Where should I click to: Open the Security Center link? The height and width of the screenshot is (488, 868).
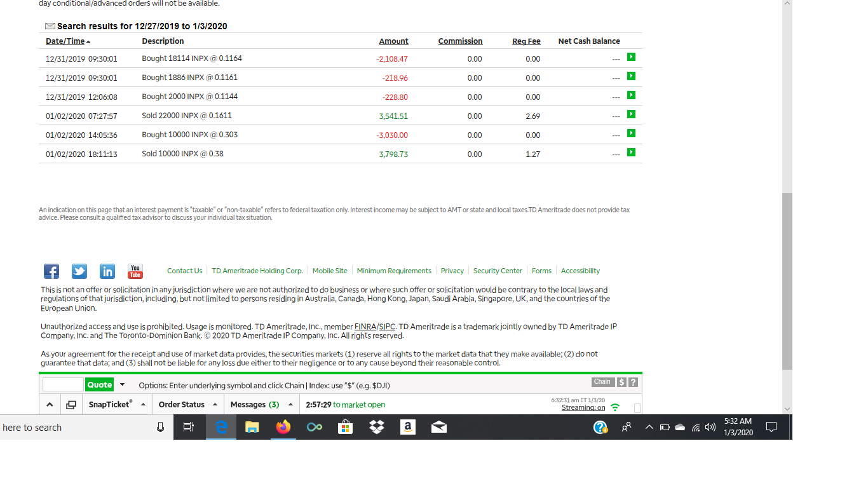[498, 271]
